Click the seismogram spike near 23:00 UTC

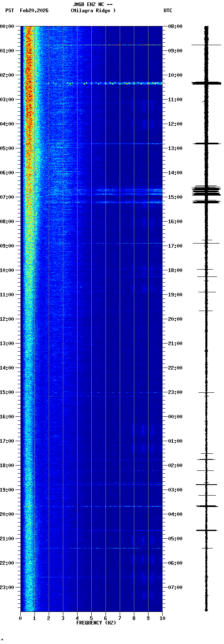(206, 392)
